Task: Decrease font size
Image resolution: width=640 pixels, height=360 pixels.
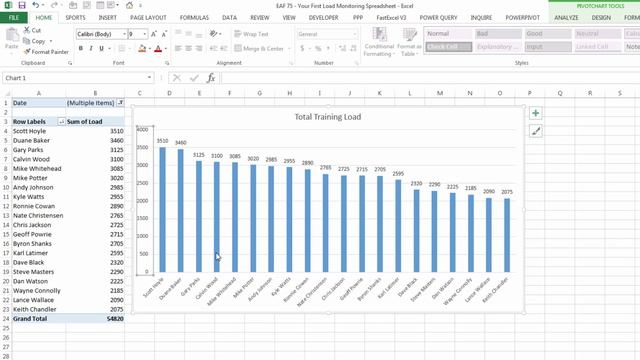Action: (164, 34)
